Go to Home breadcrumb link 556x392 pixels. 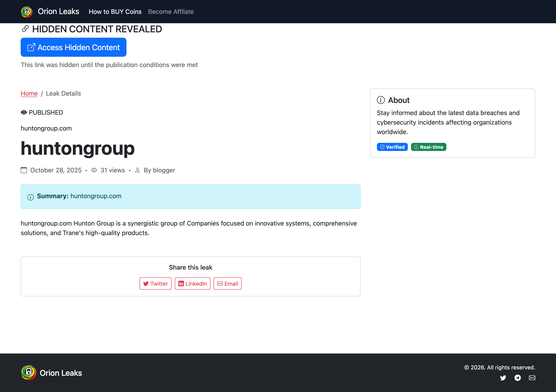(29, 93)
